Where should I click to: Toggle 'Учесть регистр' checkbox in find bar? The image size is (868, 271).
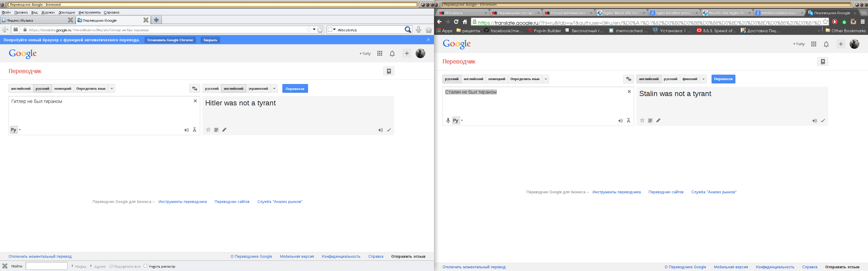pos(146,266)
